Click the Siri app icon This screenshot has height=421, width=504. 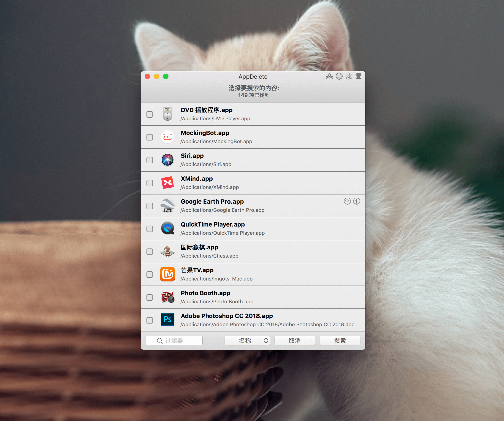168,160
